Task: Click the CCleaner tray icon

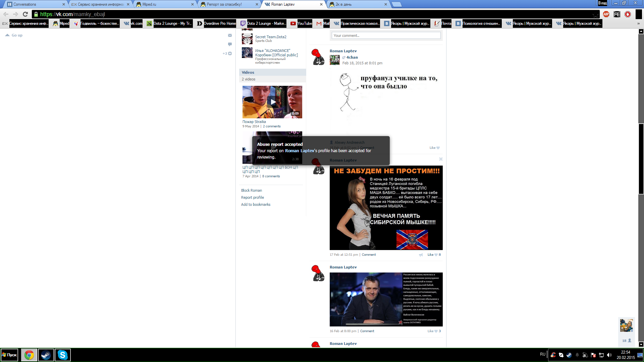Action: click(x=553, y=355)
